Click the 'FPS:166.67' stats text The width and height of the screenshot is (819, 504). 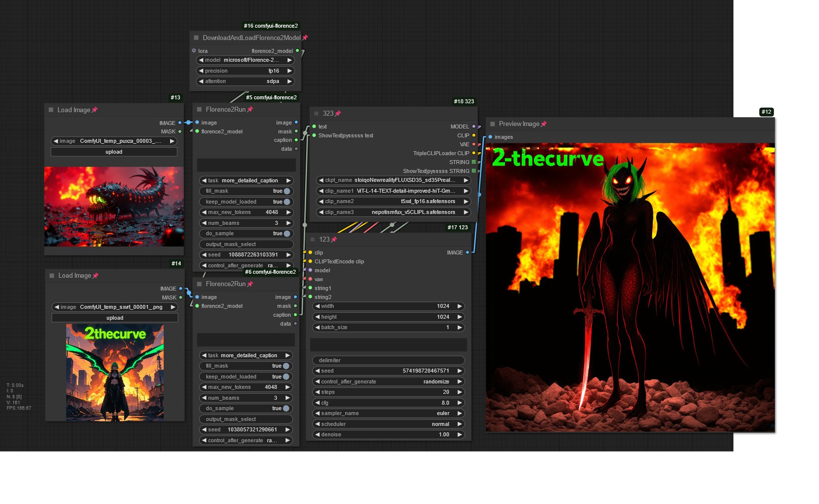[19, 408]
